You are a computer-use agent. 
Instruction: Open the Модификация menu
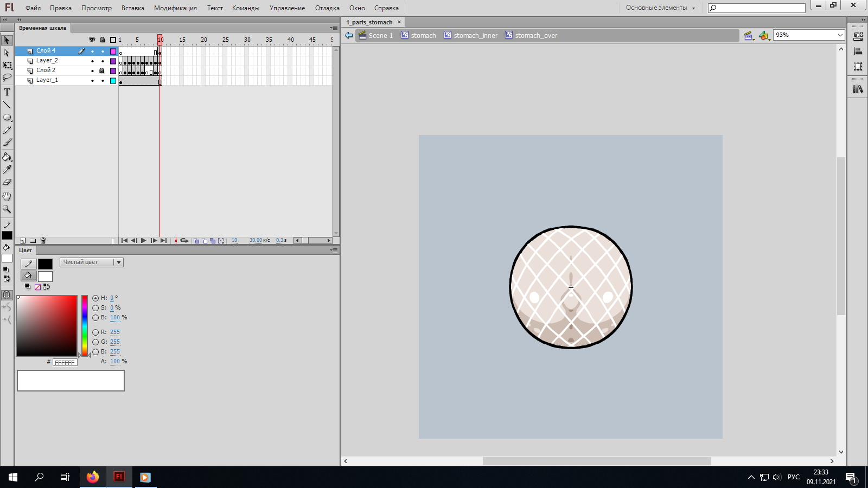click(x=175, y=8)
